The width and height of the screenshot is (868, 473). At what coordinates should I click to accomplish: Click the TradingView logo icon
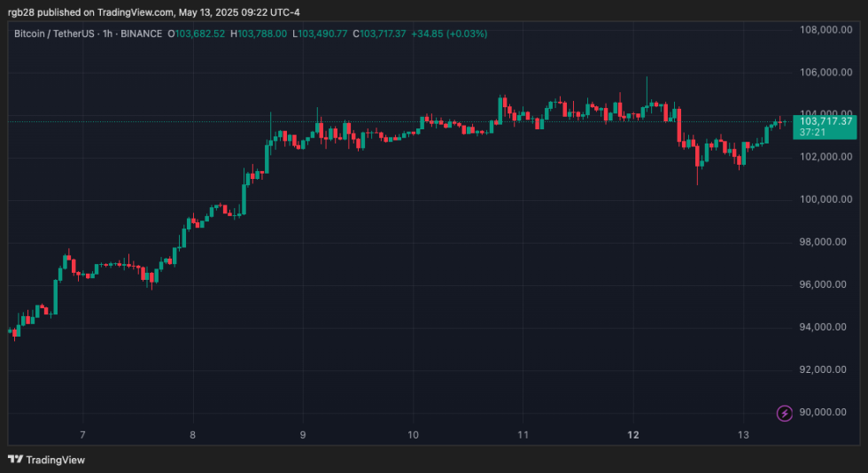pos(16,459)
